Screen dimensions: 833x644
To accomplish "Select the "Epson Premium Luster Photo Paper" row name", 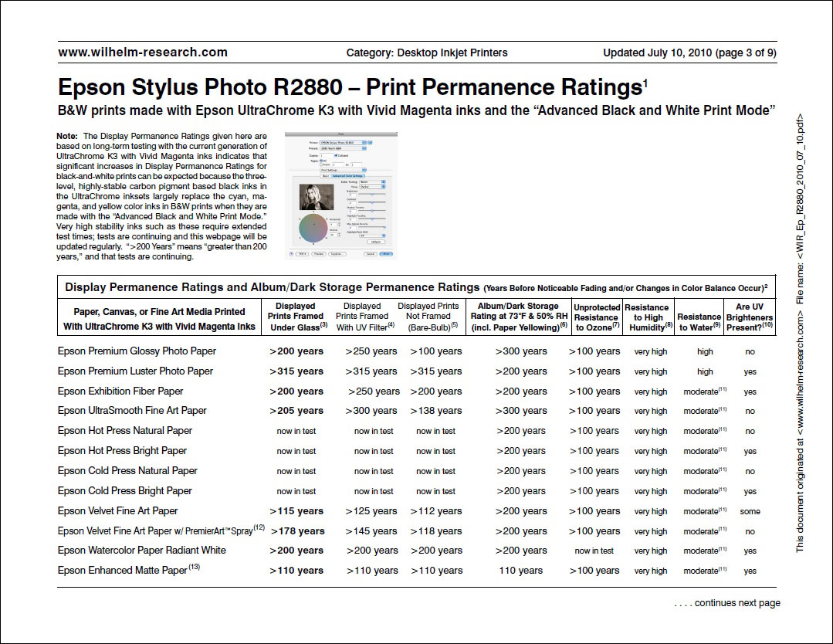I will [135, 371].
